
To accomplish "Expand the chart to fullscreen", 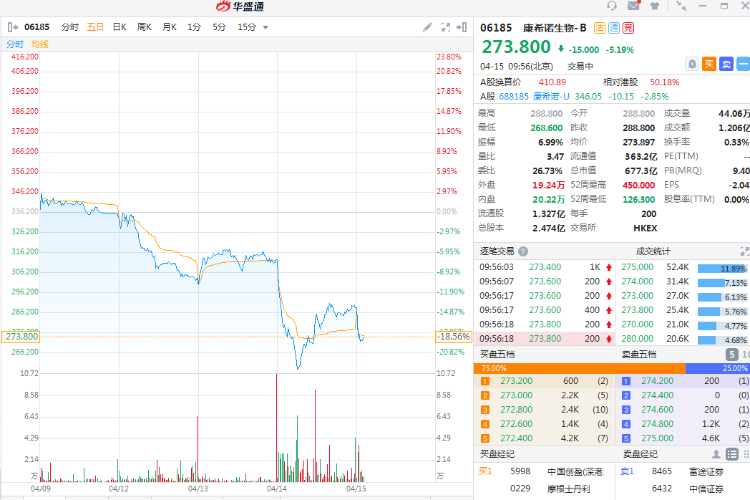I will pyautogui.click(x=445, y=27).
